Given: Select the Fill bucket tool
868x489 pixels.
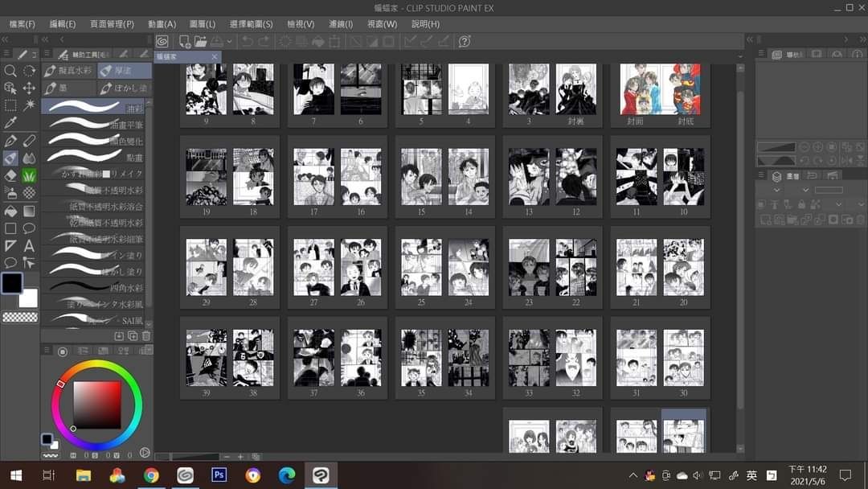Looking at the screenshot, I should [x=10, y=211].
